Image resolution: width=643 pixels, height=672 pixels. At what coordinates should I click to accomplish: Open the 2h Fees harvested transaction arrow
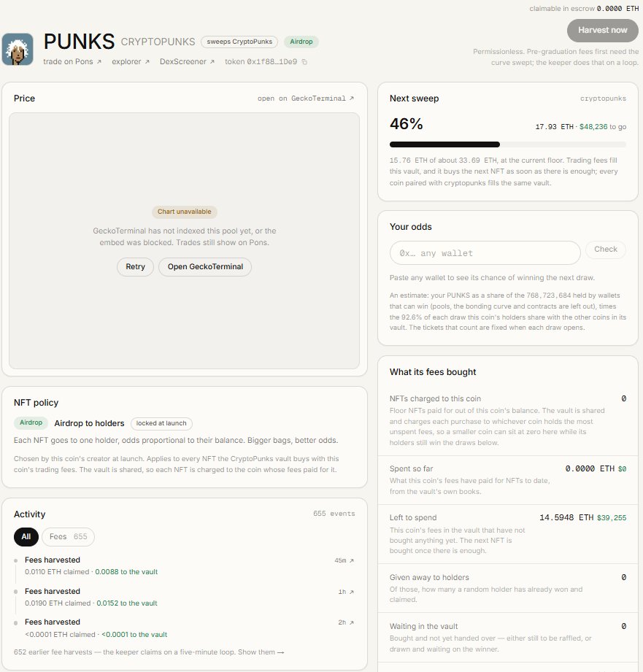pyautogui.click(x=352, y=622)
